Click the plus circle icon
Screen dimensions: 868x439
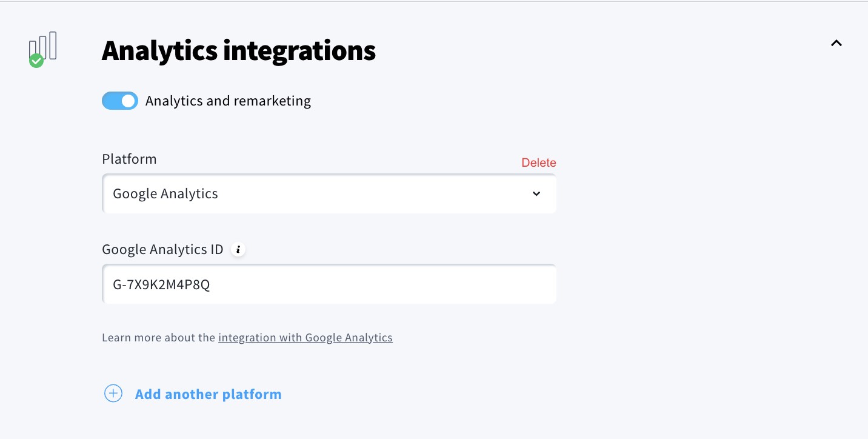(x=113, y=394)
